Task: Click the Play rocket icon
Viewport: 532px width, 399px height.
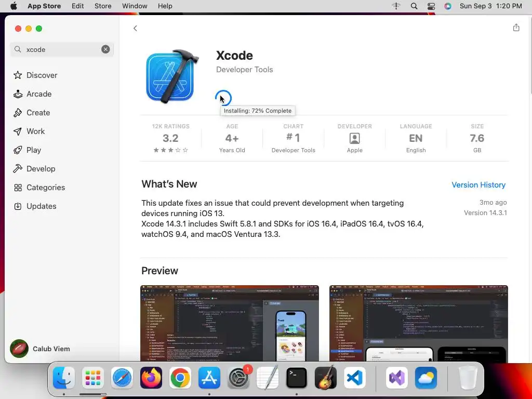Action: point(18,150)
